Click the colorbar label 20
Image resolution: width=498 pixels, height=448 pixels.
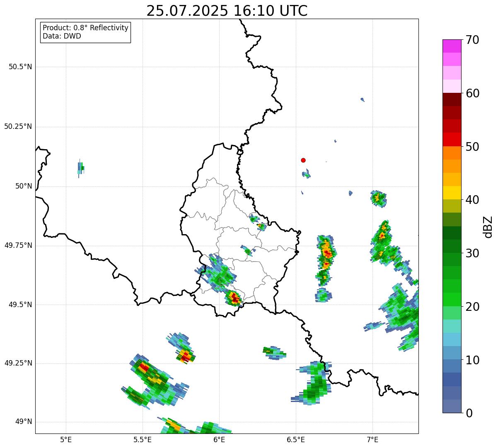[x=472, y=307]
